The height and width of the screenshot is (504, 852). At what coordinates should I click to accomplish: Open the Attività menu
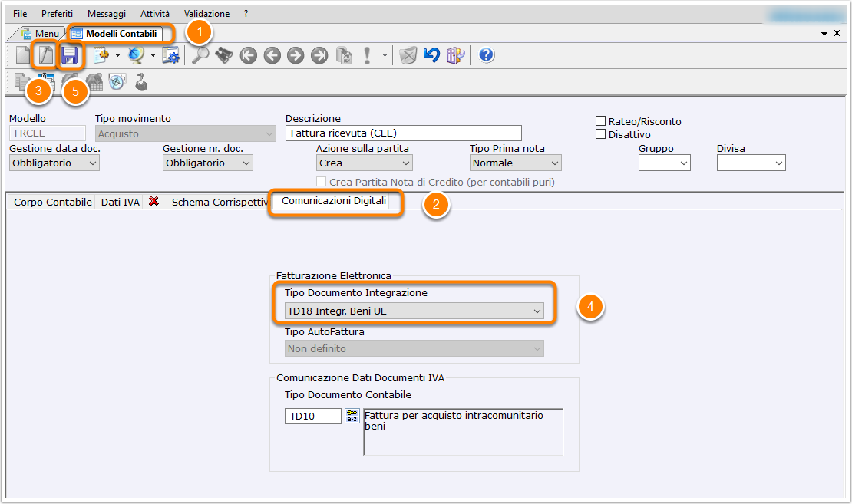point(155,14)
